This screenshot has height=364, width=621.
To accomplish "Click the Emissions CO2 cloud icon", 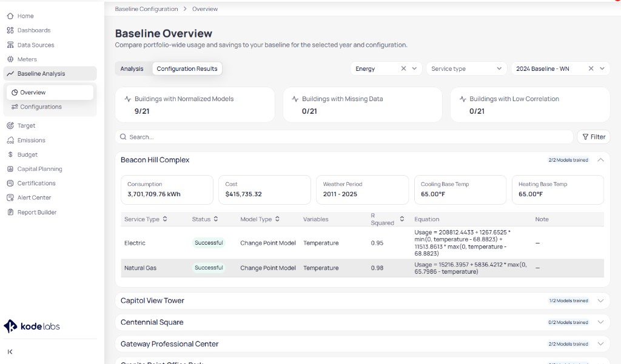I will [10, 141].
